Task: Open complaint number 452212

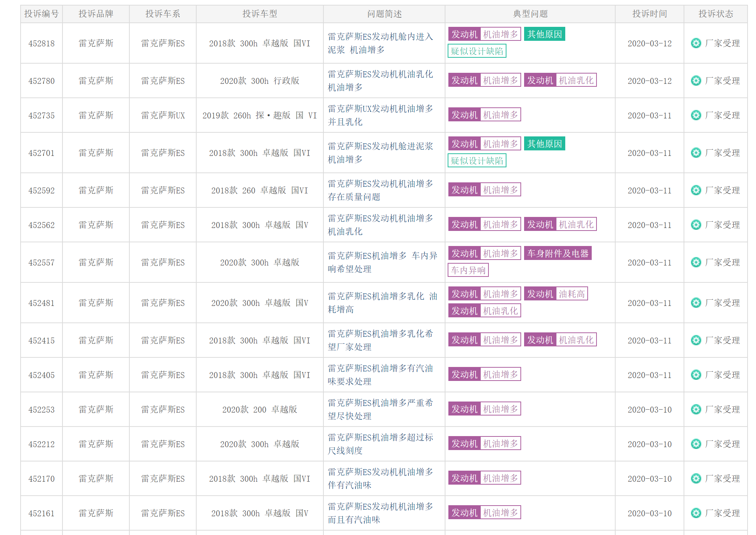Action: tap(42, 444)
